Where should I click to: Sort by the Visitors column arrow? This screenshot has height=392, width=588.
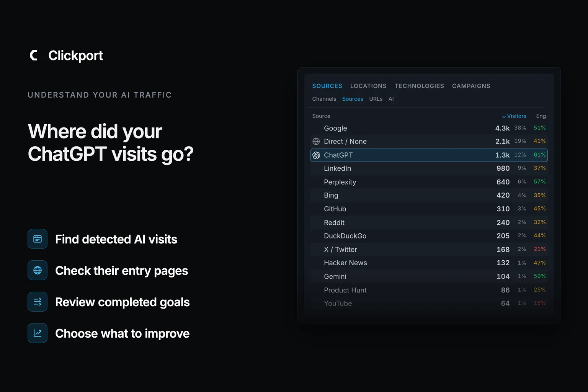coord(504,116)
